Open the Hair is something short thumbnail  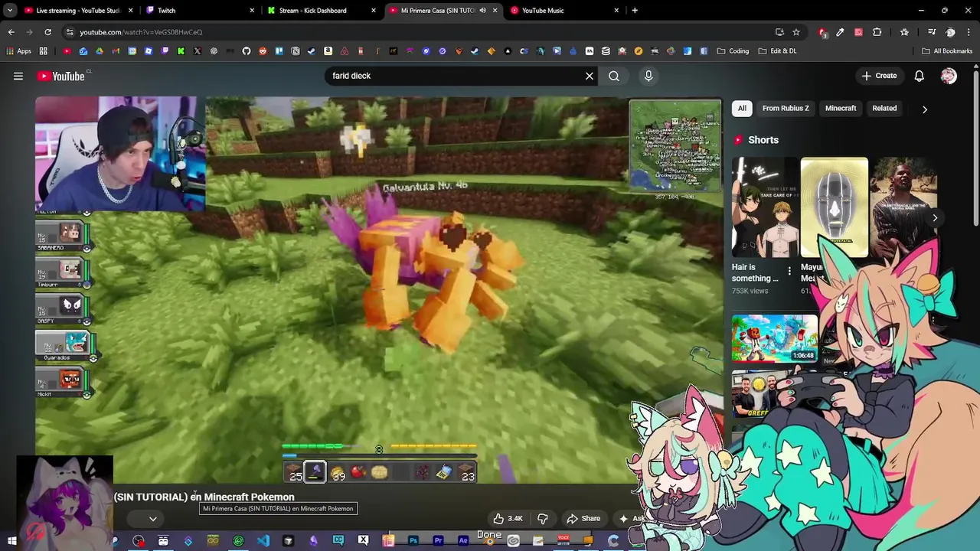(765, 207)
